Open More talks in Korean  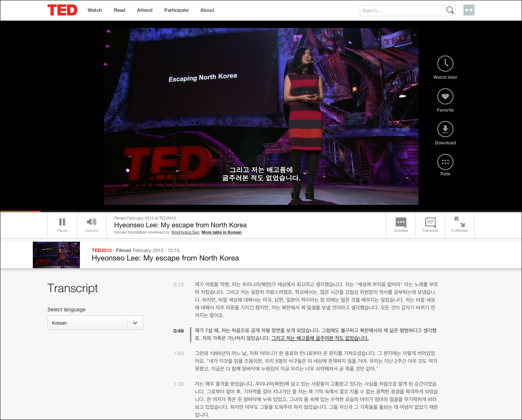[221, 232]
